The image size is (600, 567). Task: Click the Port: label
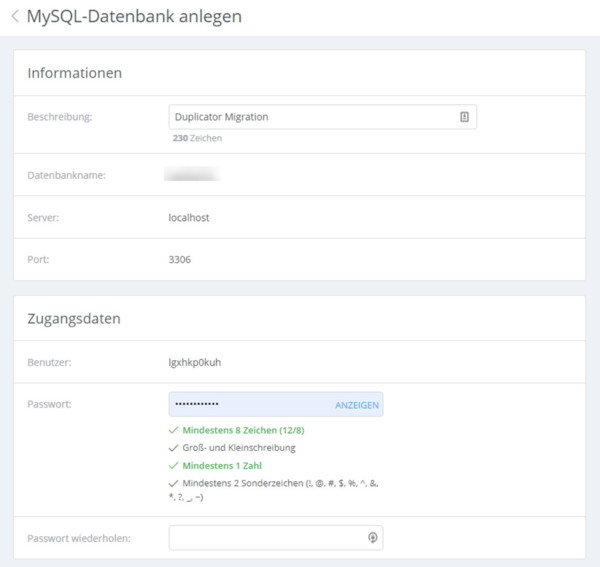click(x=38, y=259)
